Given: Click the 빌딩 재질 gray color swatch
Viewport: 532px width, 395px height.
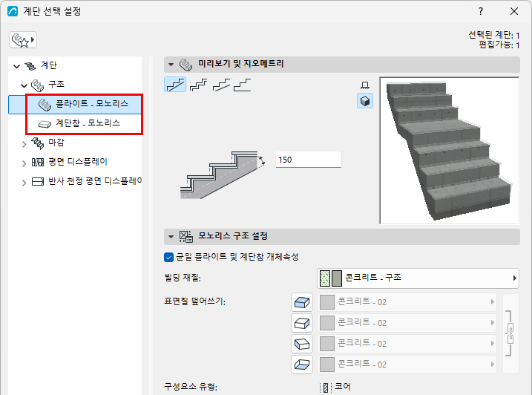Looking at the screenshot, I should pyautogui.click(x=337, y=278).
